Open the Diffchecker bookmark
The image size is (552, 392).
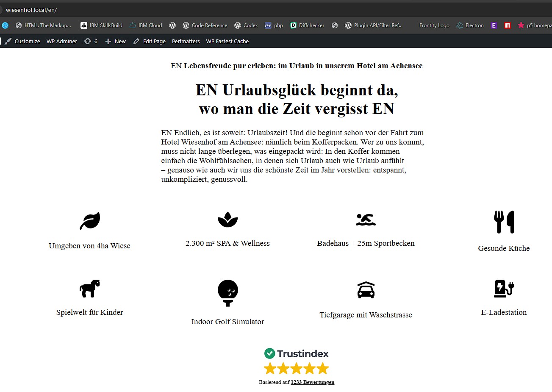tap(308, 25)
